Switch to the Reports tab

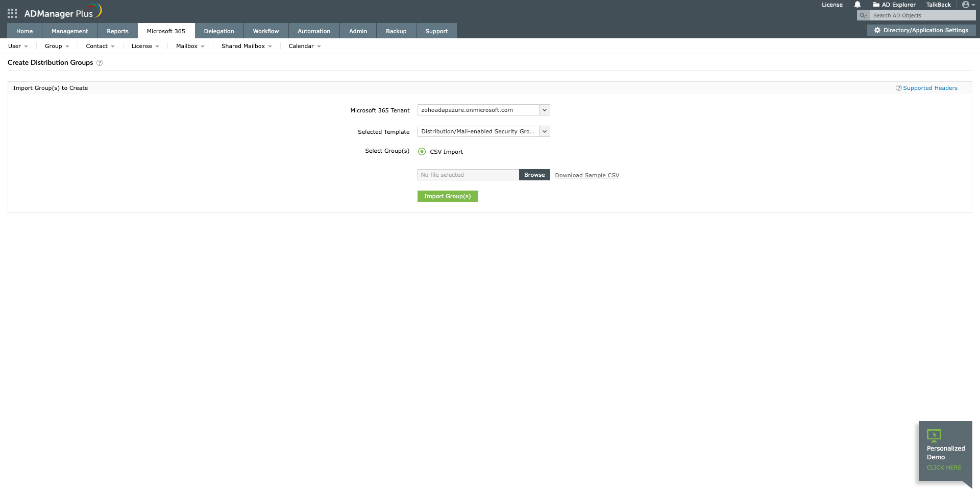(x=117, y=31)
